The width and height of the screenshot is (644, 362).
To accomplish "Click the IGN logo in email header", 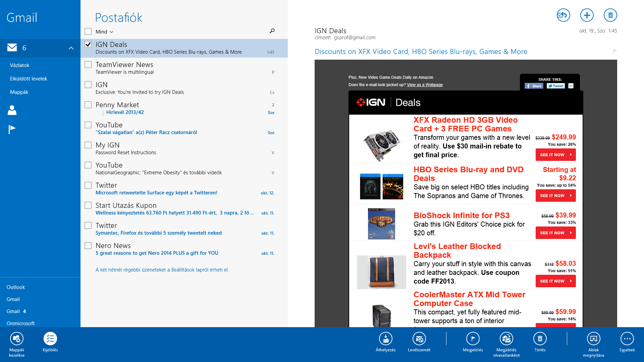I will (371, 102).
